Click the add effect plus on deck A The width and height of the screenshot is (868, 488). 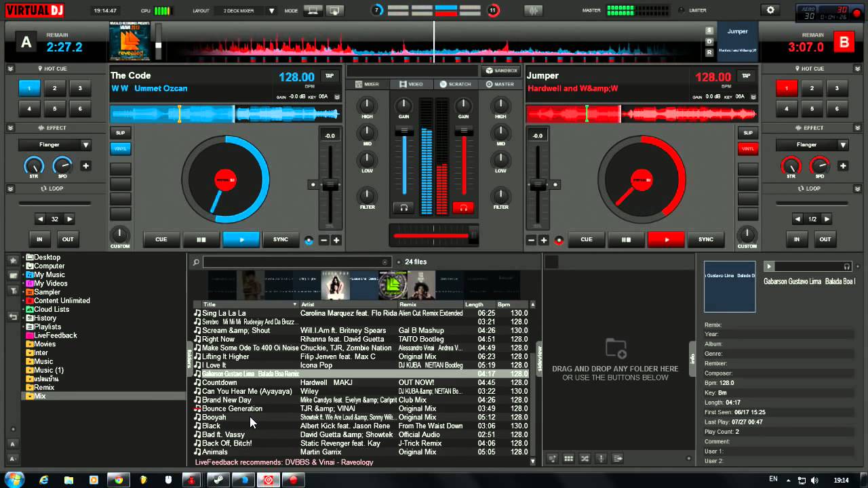86,165
